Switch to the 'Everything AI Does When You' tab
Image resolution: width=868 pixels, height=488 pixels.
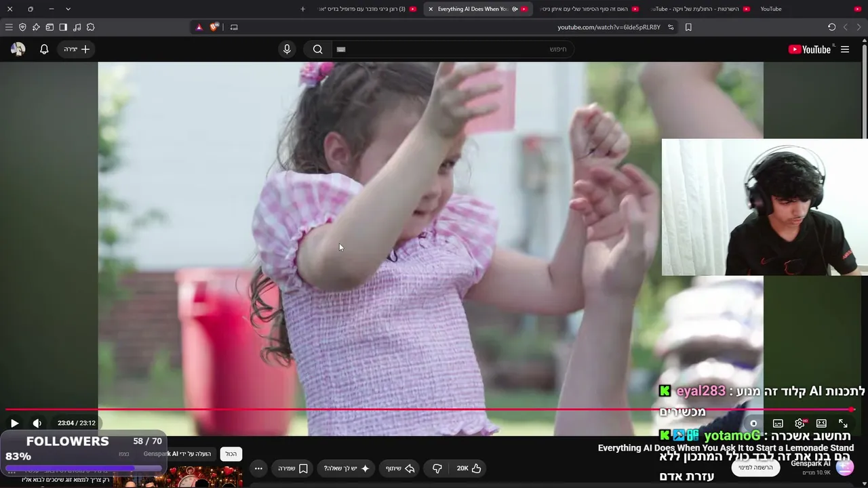tap(477, 9)
